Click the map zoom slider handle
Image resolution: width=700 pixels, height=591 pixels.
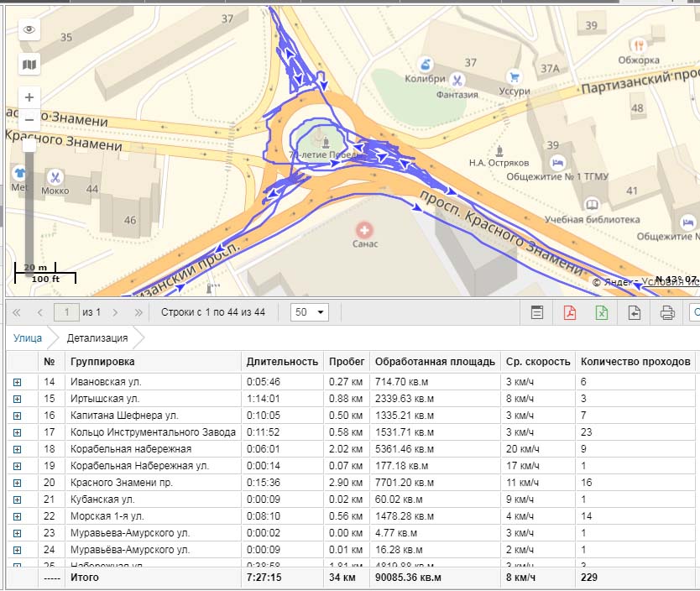click(29, 145)
